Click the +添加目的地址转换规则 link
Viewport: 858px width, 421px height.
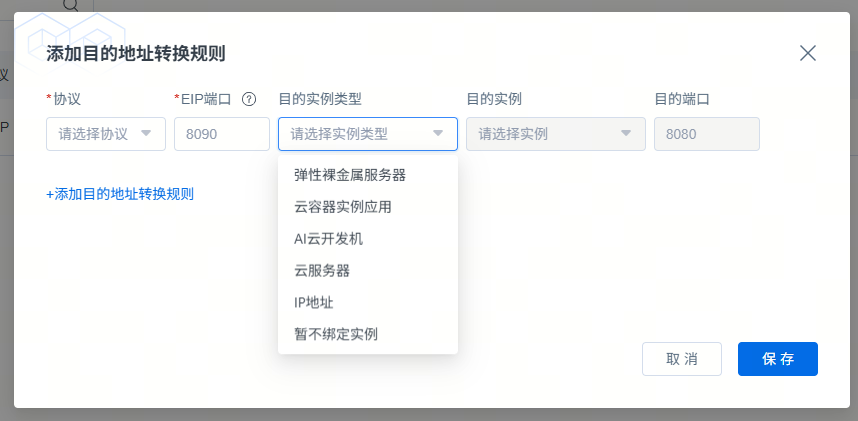coord(120,194)
